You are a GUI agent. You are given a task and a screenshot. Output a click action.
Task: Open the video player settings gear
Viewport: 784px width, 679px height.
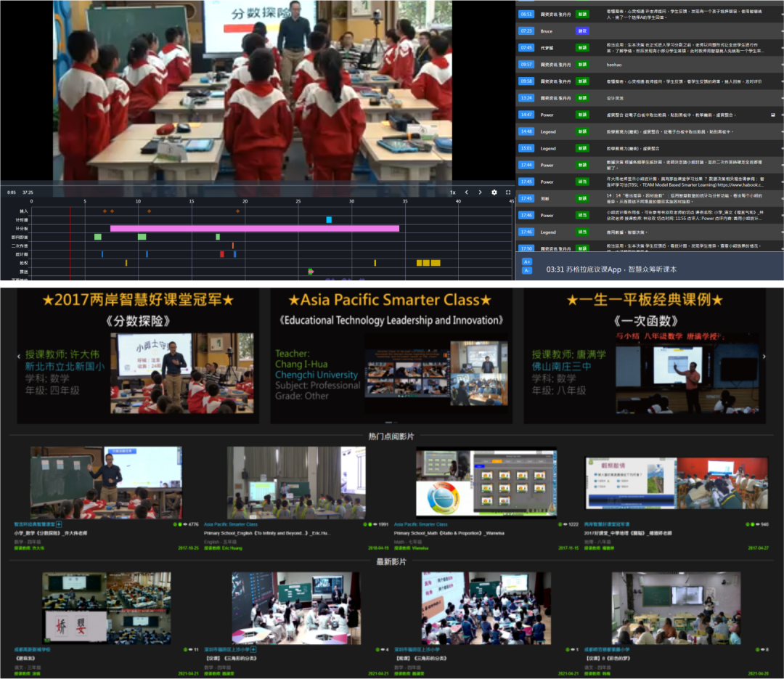point(494,192)
